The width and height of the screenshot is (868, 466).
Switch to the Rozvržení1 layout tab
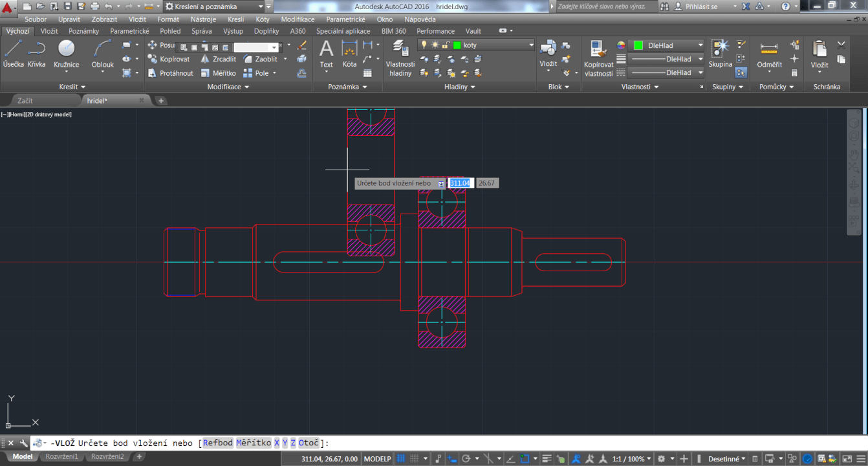(61, 457)
